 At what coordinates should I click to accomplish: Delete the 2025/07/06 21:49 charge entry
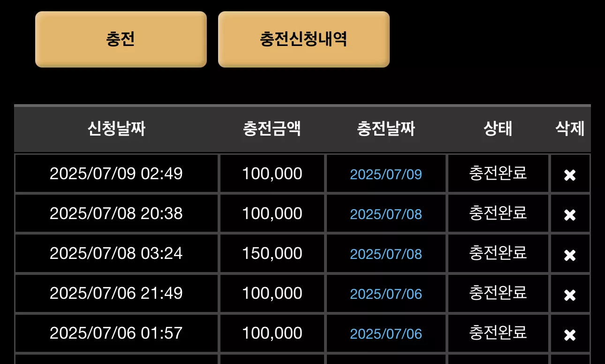point(570,295)
